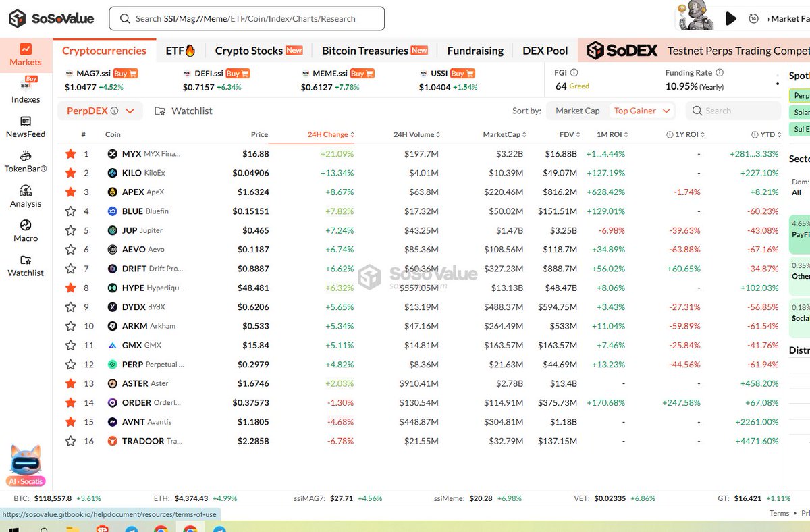The image size is (810, 532).
Task: Switch to the Cryptocurrencies tab
Action: [x=104, y=51]
